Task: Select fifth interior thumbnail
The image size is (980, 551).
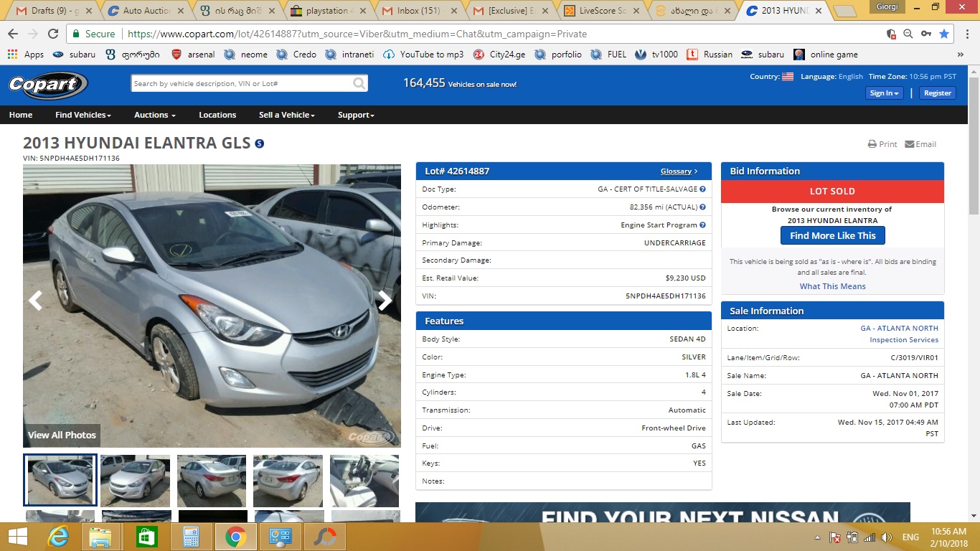Action: [x=364, y=480]
